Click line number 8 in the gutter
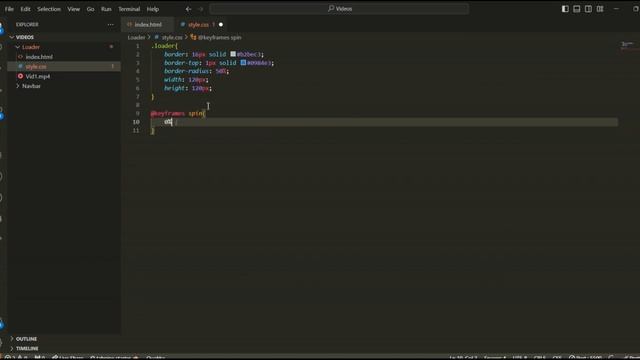 pyautogui.click(x=138, y=105)
